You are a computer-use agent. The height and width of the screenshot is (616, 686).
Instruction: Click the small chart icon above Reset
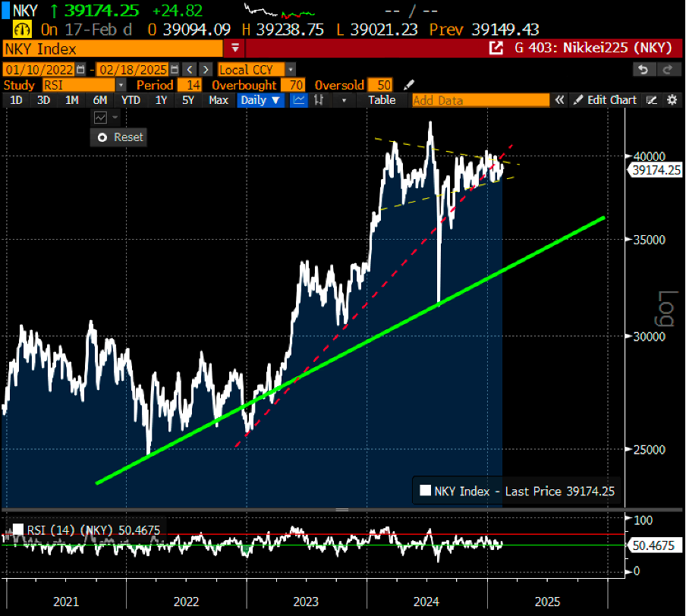[x=101, y=118]
